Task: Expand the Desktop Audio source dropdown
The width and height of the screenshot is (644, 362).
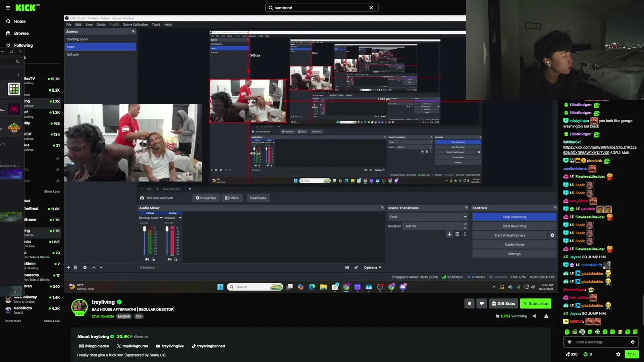Action: click(x=161, y=218)
